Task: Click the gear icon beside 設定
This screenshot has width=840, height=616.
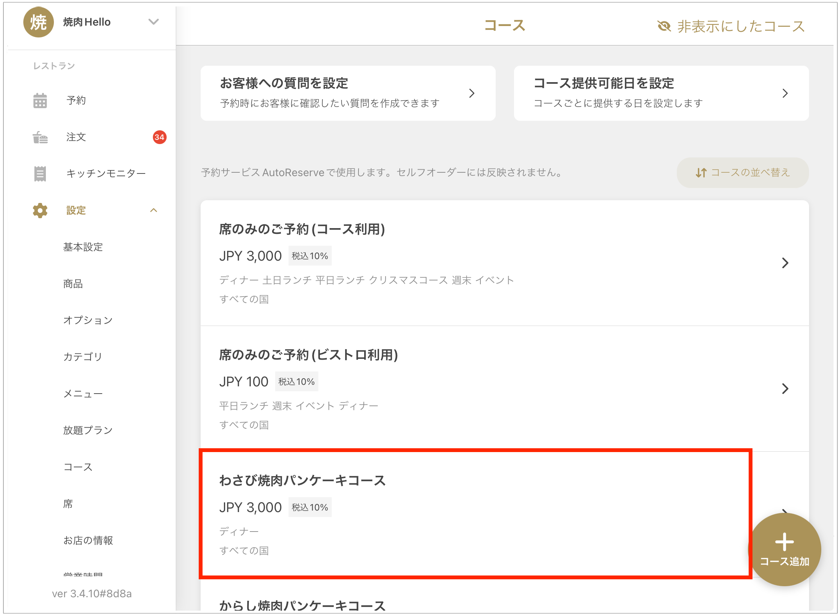Action: (40, 211)
